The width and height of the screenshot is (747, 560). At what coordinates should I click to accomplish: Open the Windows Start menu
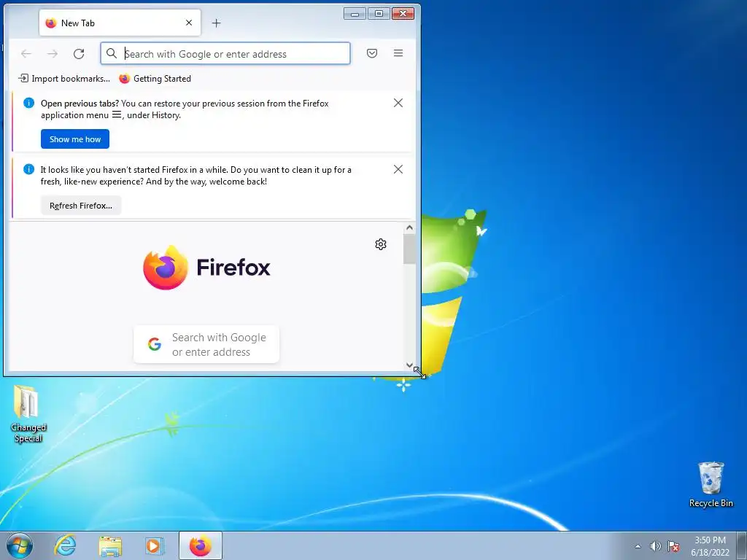click(20, 545)
